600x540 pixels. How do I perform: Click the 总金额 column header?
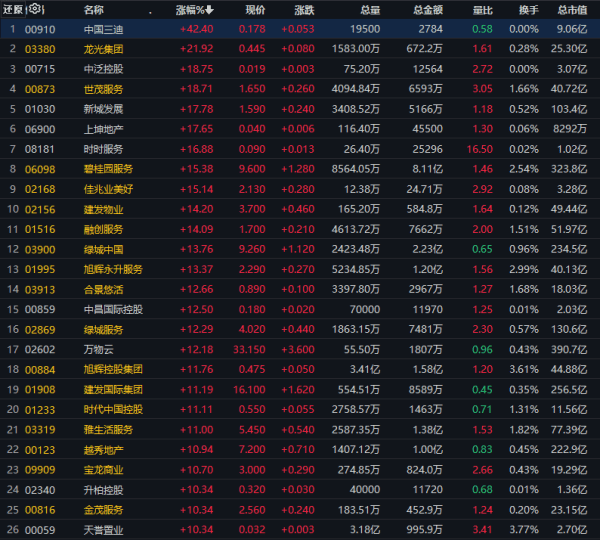pos(428,10)
